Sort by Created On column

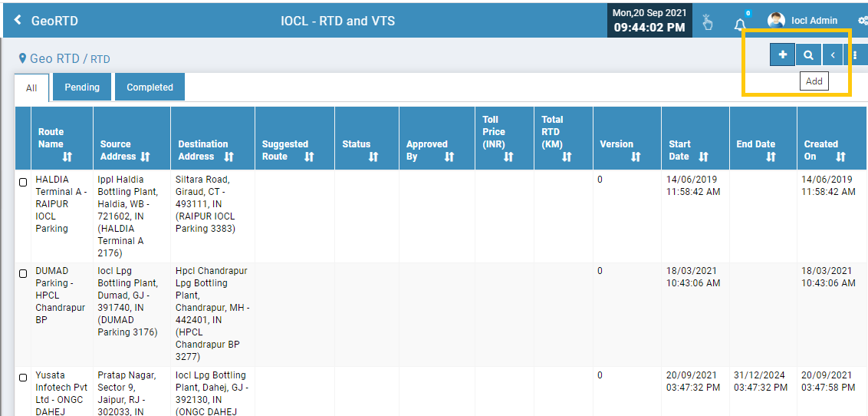coord(840,157)
